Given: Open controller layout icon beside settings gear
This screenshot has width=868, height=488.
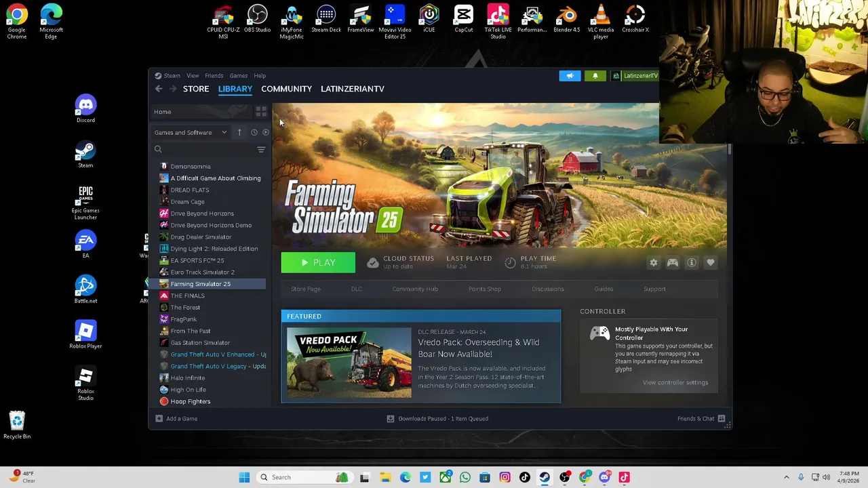Looking at the screenshot, I should tap(673, 263).
